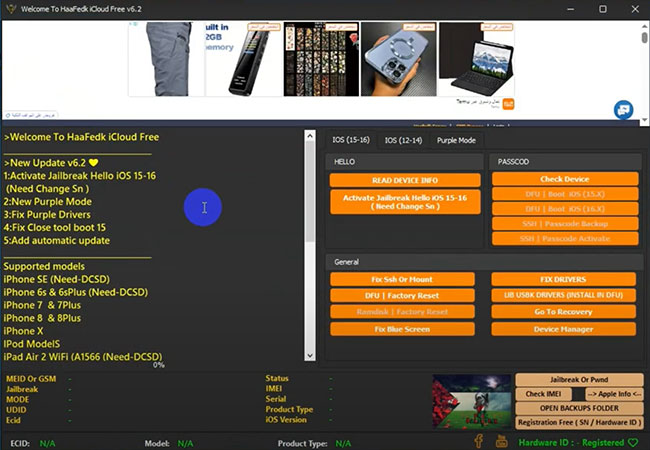Click the Go To Recovery button
Screen dimensions: 650x450
(x=563, y=312)
